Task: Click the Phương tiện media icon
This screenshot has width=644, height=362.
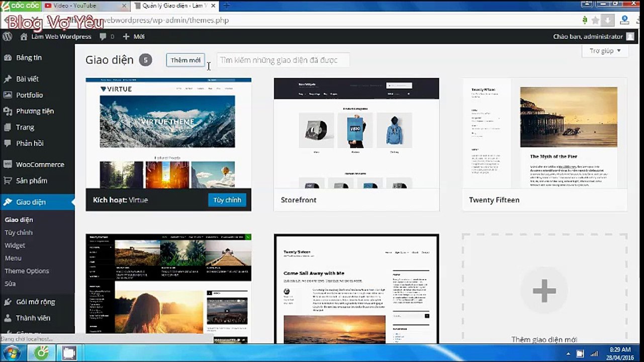Action: click(x=8, y=111)
